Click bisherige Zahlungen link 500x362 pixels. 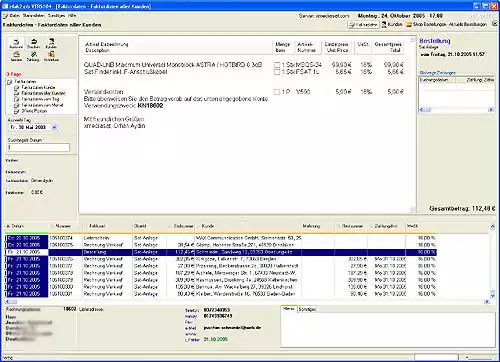coord(437,73)
